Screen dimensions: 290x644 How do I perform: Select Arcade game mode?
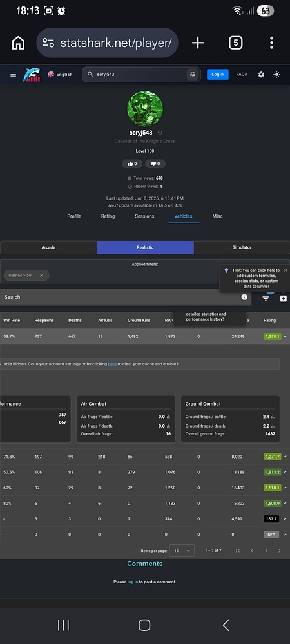[48, 247]
